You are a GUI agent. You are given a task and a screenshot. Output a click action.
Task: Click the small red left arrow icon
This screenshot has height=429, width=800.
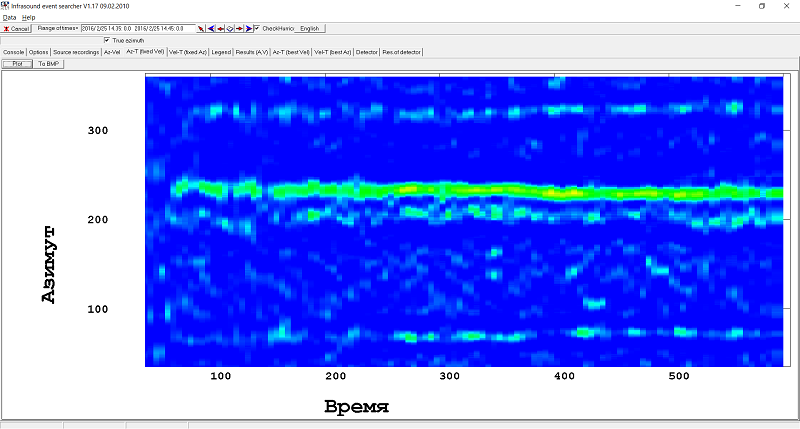coord(221,29)
